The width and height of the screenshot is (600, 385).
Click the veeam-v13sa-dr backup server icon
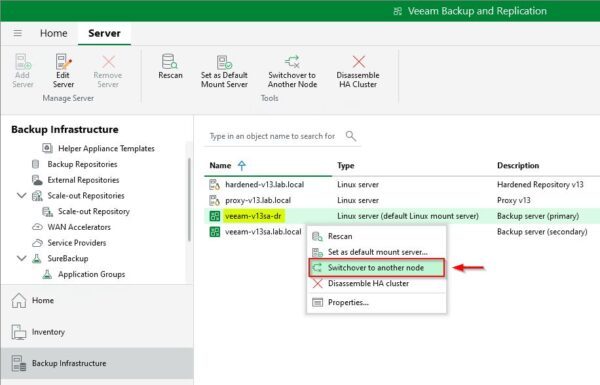tap(214, 216)
